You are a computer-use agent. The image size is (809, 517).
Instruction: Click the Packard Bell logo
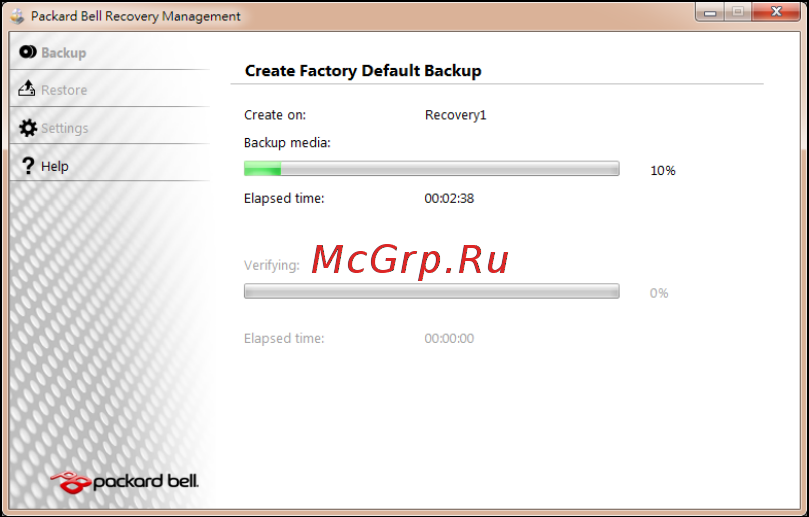124,482
